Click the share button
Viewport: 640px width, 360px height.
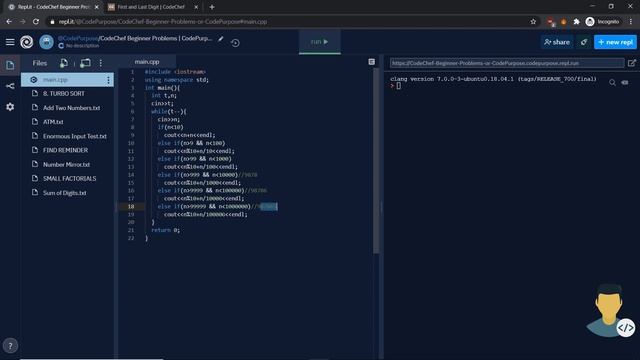tap(557, 42)
